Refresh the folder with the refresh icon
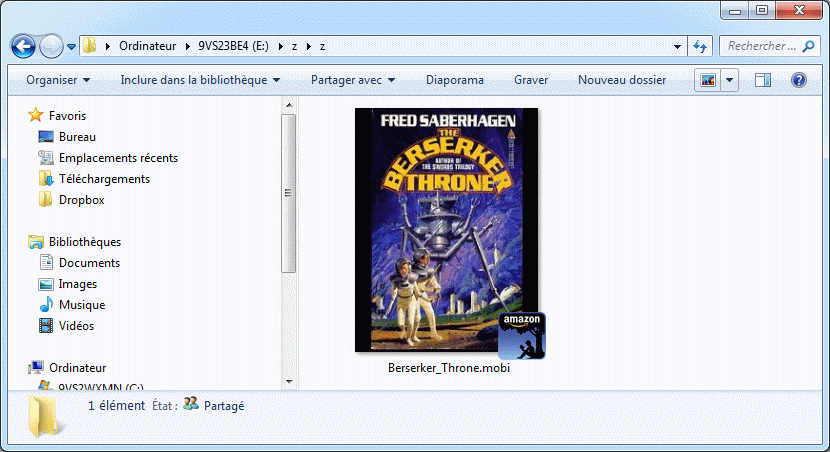 700,47
